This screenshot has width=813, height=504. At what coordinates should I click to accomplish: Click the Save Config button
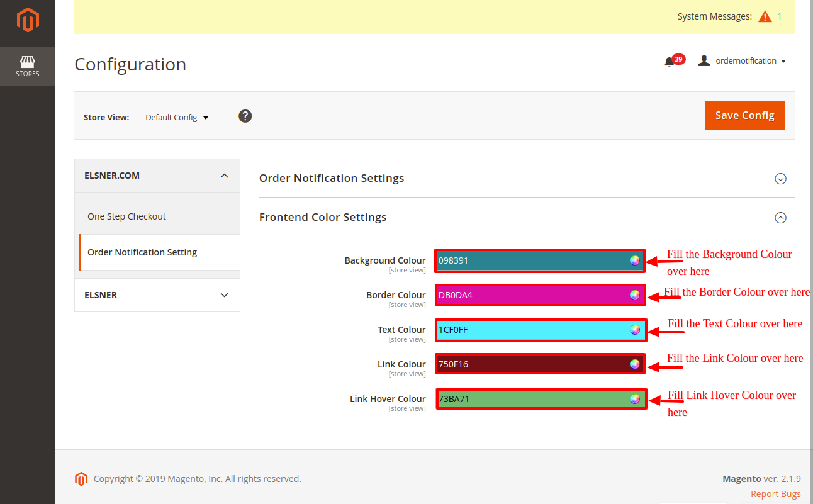tap(744, 115)
